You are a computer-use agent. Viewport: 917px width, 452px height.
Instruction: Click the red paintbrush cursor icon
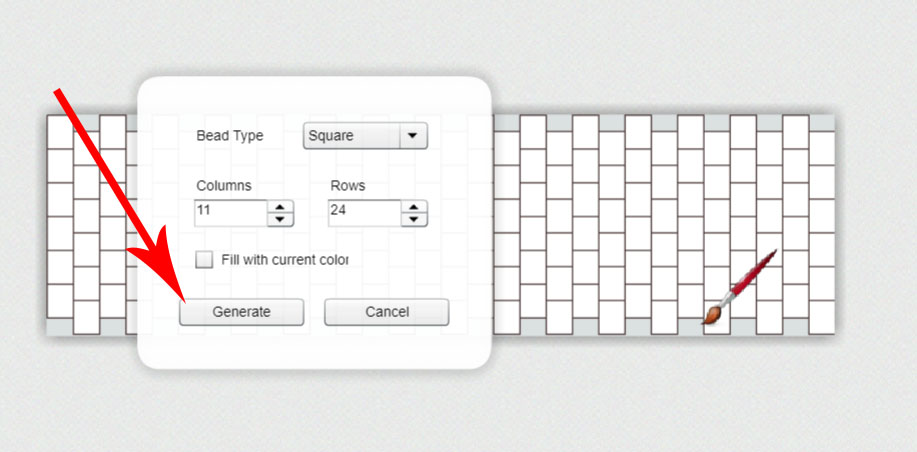pos(739,287)
